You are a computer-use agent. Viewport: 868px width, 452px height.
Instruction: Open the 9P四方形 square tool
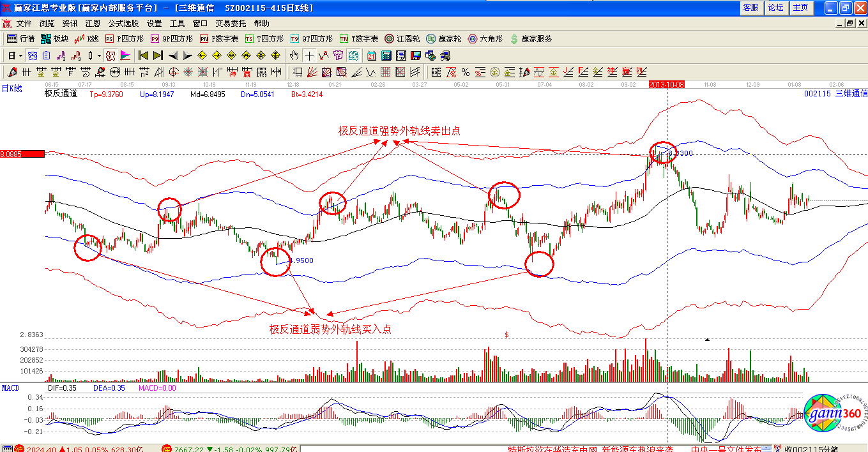click(x=171, y=39)
